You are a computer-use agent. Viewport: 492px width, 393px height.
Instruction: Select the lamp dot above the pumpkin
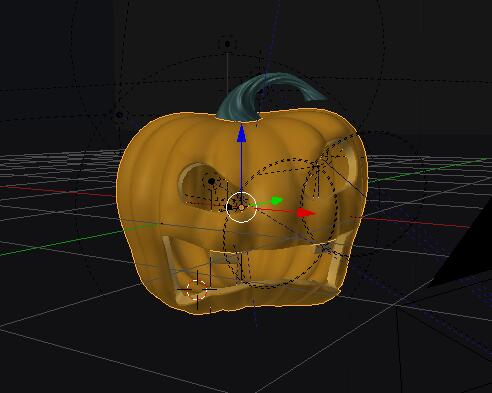(x=228, y=44)
